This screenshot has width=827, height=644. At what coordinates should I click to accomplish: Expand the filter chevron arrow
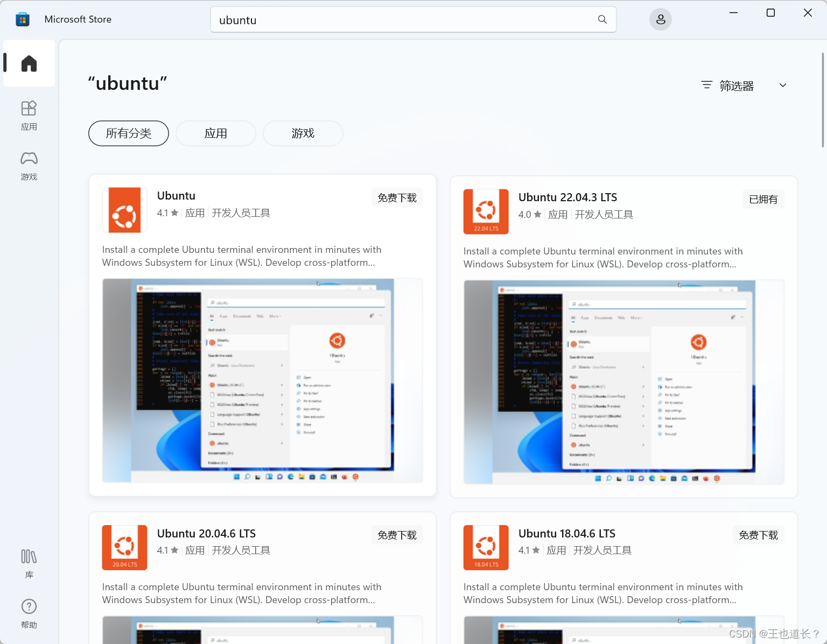tap(782, 85)
